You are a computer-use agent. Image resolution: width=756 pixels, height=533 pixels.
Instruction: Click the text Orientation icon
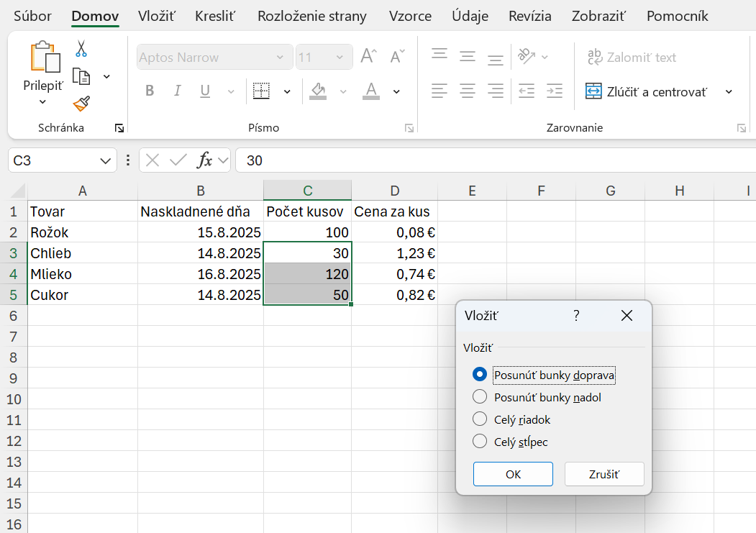pos(527,56)
